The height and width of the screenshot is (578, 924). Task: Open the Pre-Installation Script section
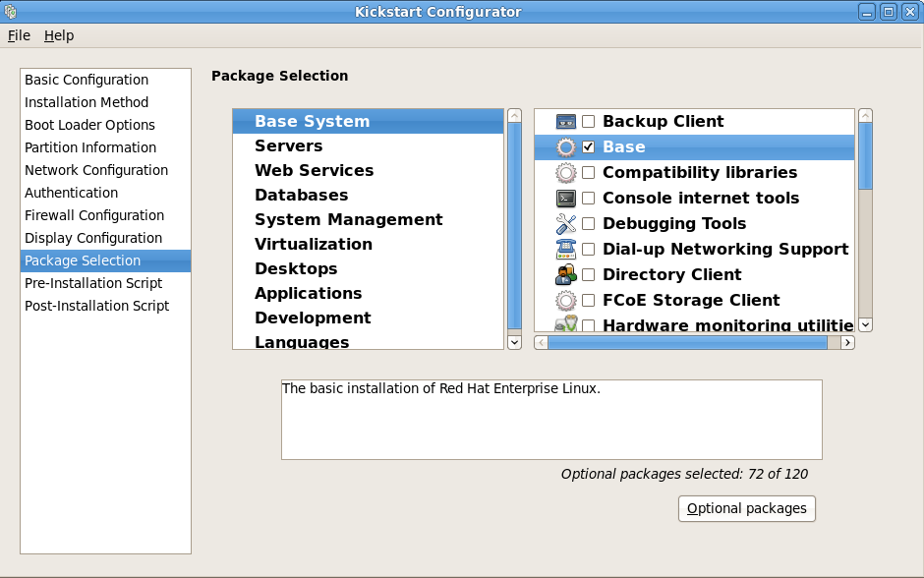pyautogui.click(x=105, y=283)
